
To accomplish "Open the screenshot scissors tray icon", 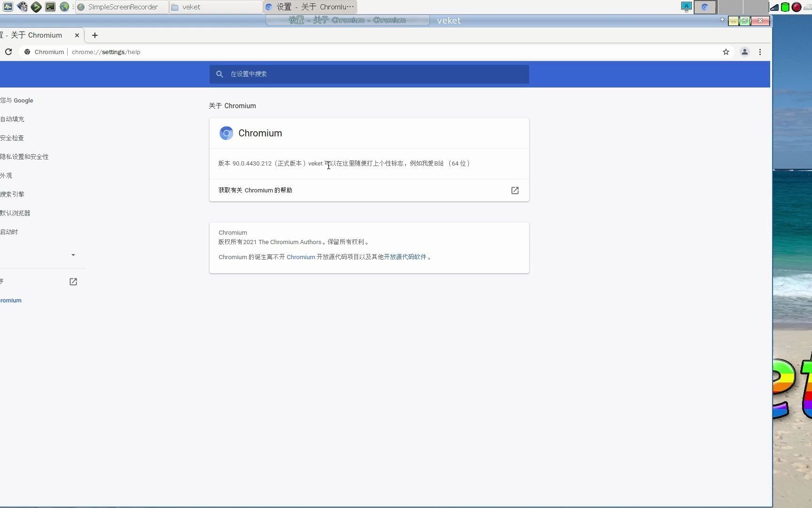I will coord(687,7).
